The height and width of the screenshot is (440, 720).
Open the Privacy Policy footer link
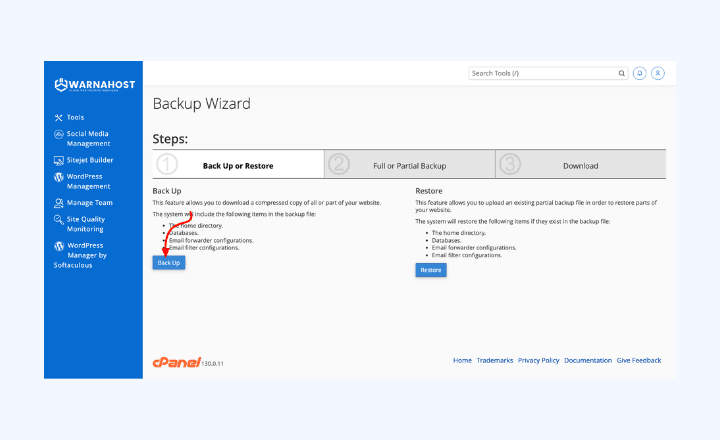[x=539, y=361]
